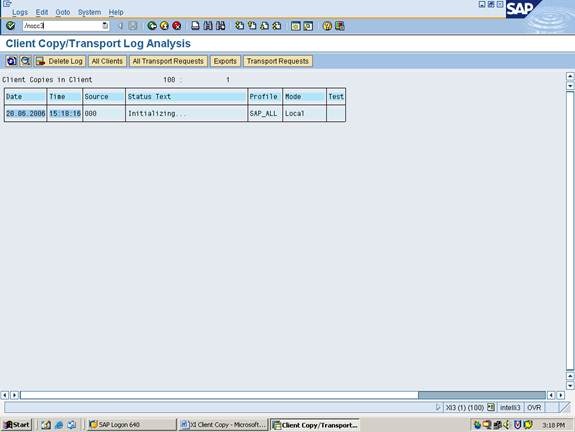This screenshot has width=575, height=432.
Task: Click the Windows Start button
Action: [x=17, y=425]
